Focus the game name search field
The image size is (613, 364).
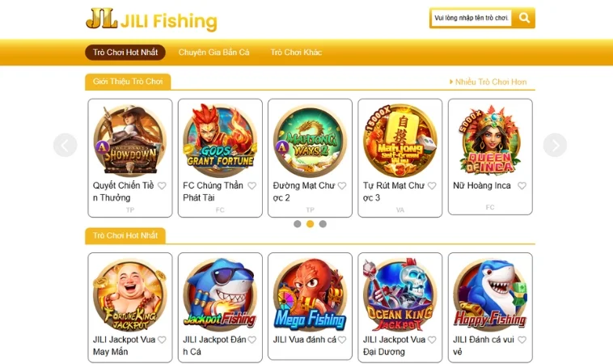471,18
